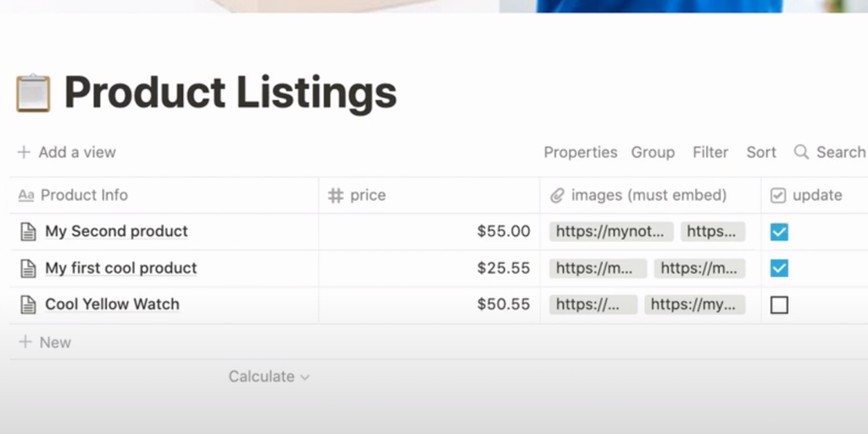Click the number hash icon on price column
The width and height of the screenshot is (868, 434).
(x=336, y=196)
